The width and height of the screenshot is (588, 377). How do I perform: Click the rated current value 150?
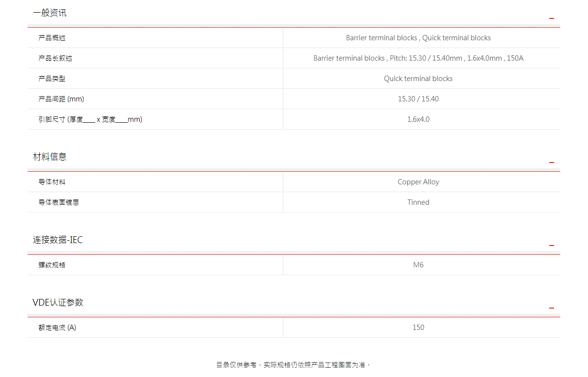click(418, 328)
